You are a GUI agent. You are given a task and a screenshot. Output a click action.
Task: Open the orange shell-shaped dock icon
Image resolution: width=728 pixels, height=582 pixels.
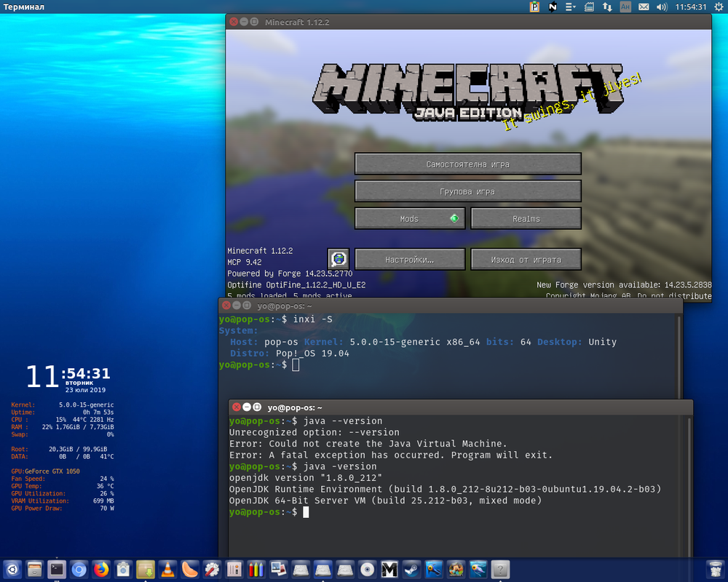(x=190, y=570)
